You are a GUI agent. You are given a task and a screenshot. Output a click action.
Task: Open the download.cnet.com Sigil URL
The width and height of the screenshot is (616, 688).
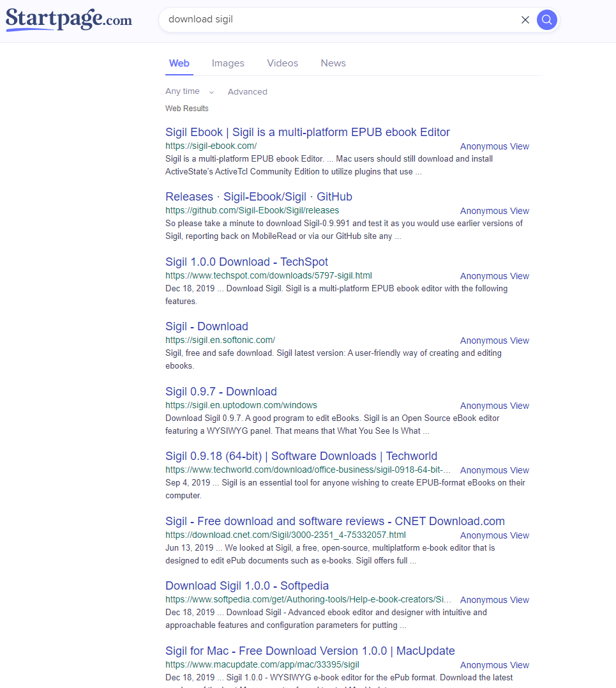click(285, 535)
